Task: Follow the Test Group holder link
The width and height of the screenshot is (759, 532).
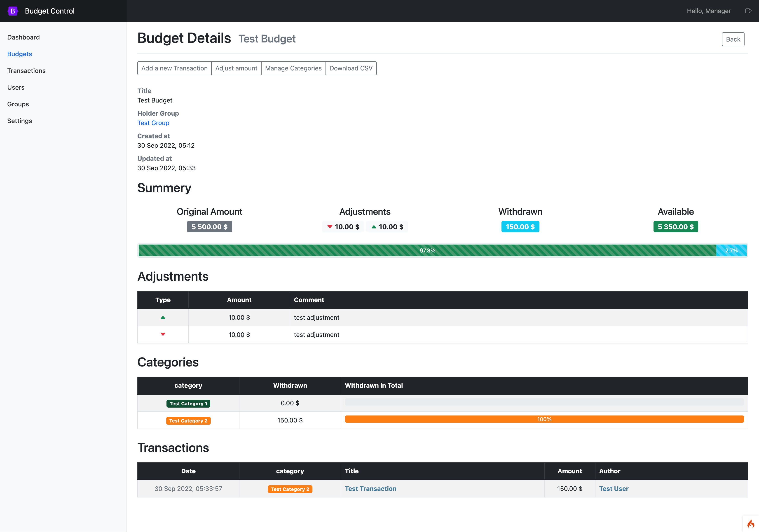Action: [153, 123]
